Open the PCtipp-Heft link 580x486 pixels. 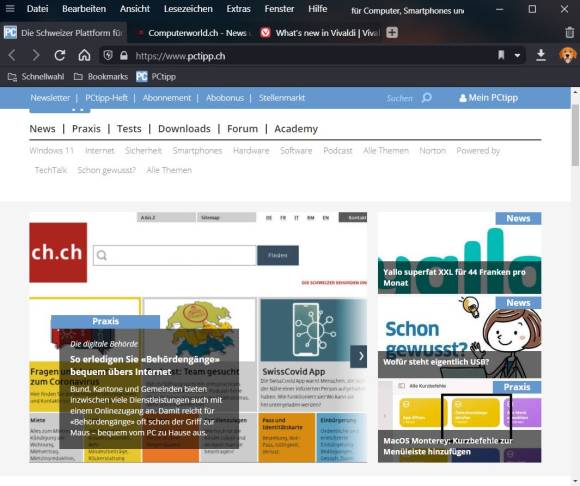point(107,98)
